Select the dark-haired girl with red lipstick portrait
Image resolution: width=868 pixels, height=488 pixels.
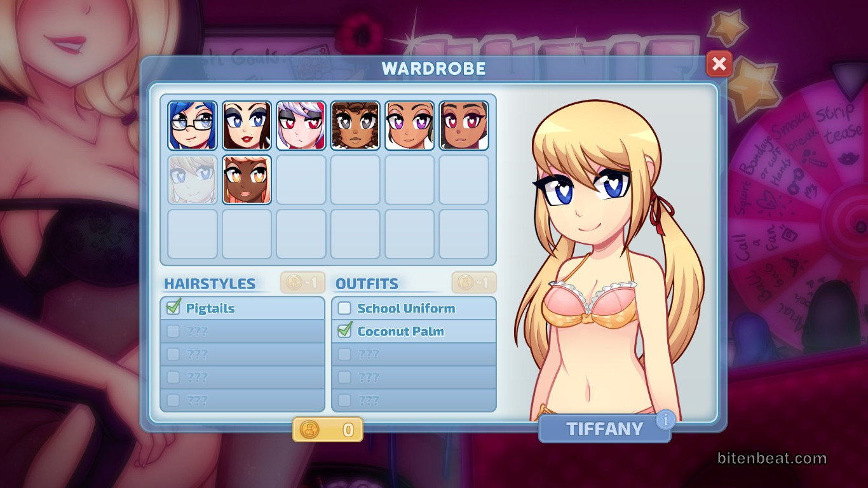click(247, 125)
